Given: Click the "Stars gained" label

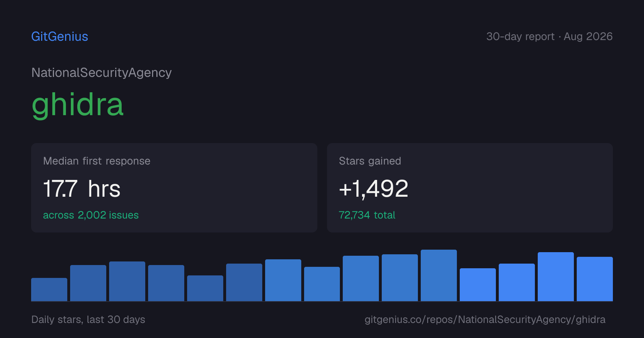Looking at the screenshot, I should tap(370, 161).
